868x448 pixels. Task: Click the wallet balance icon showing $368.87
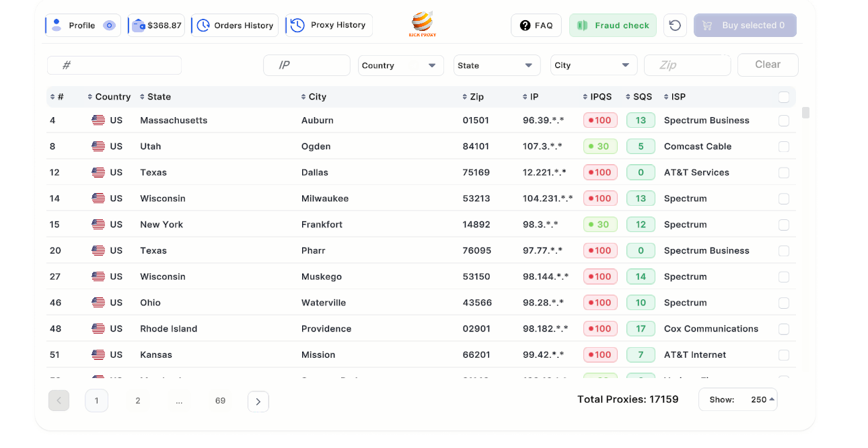[x=139, y=26]
